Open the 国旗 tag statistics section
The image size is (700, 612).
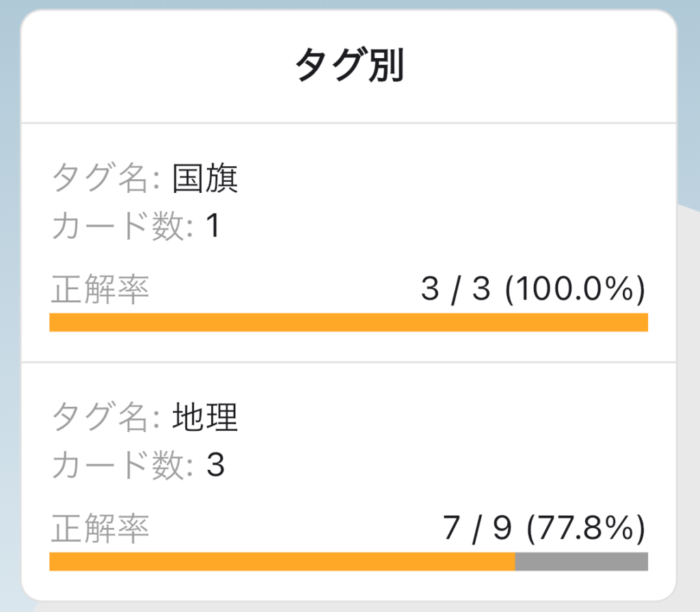pos(349,243)
